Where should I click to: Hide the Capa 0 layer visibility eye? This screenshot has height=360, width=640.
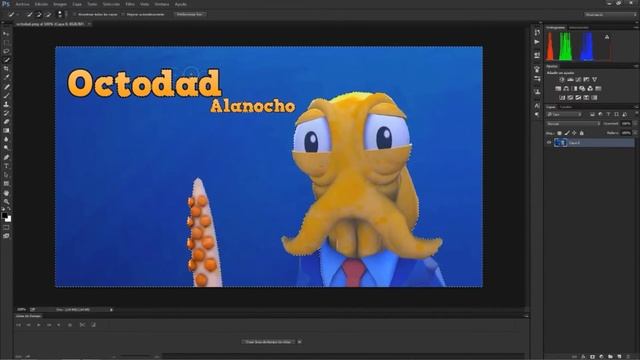(549, 142)
